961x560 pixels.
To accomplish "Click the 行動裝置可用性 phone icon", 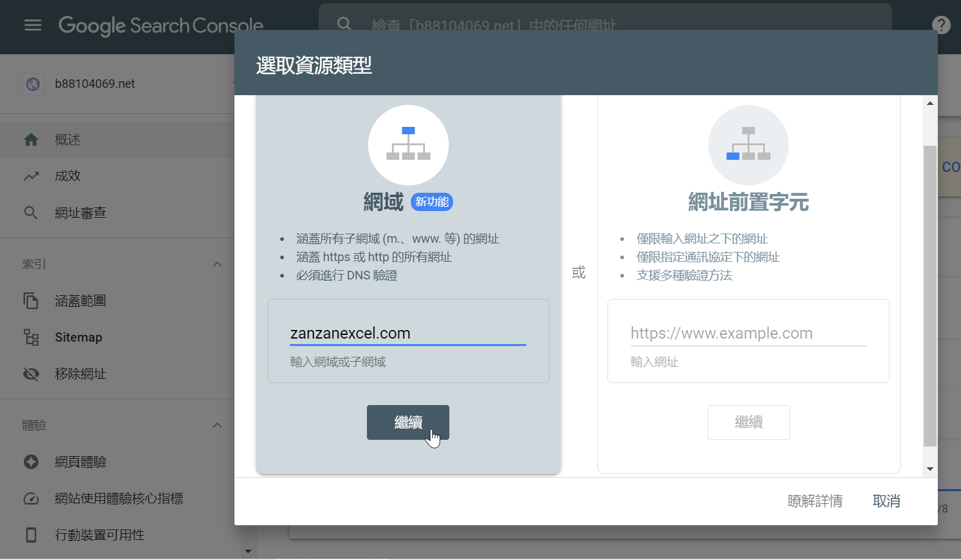I will 31,535.
